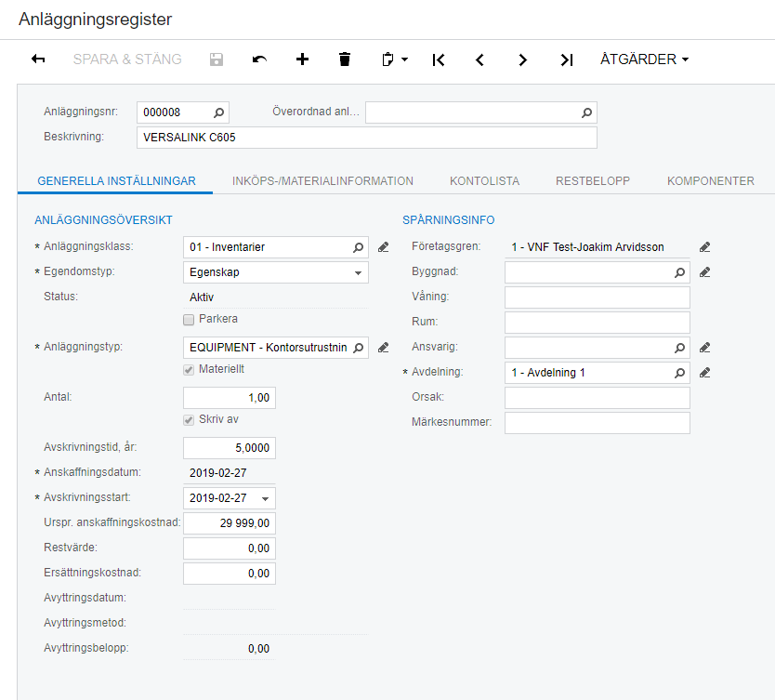Navigate to the next record
The width and height of the screenshot is (775, 700).
click(x=522, y=59)
